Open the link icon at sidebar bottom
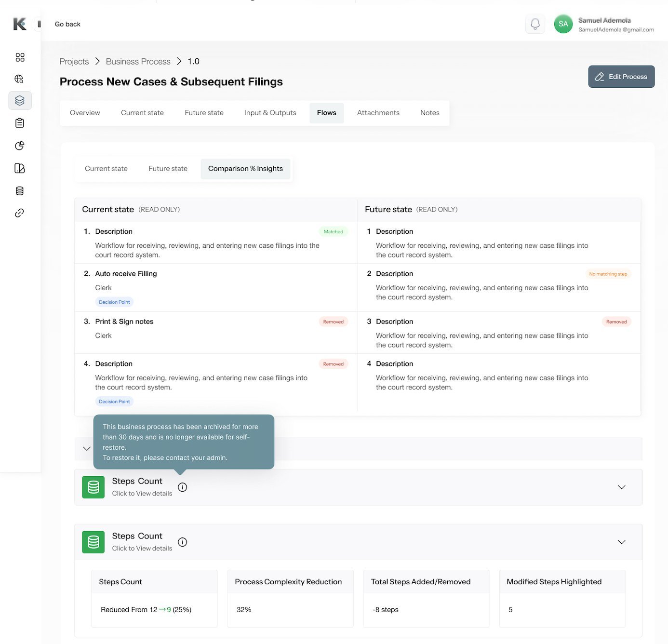This screenshot has height=644, width=668. [20, 213]
